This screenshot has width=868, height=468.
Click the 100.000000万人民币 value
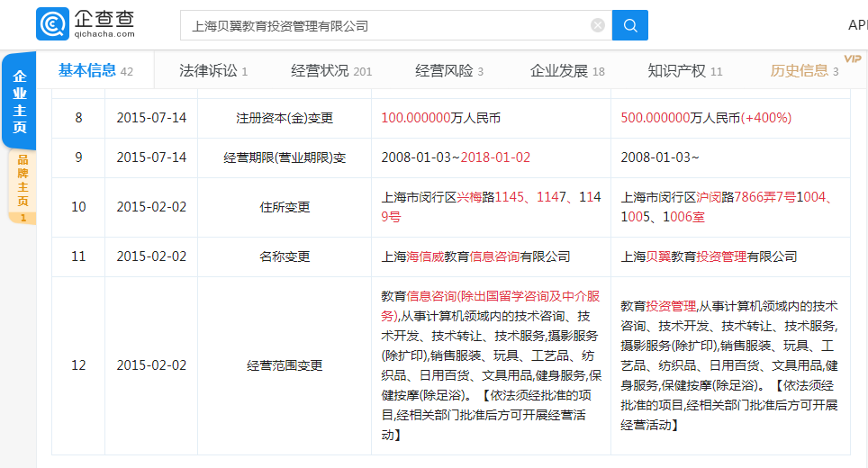440,118
